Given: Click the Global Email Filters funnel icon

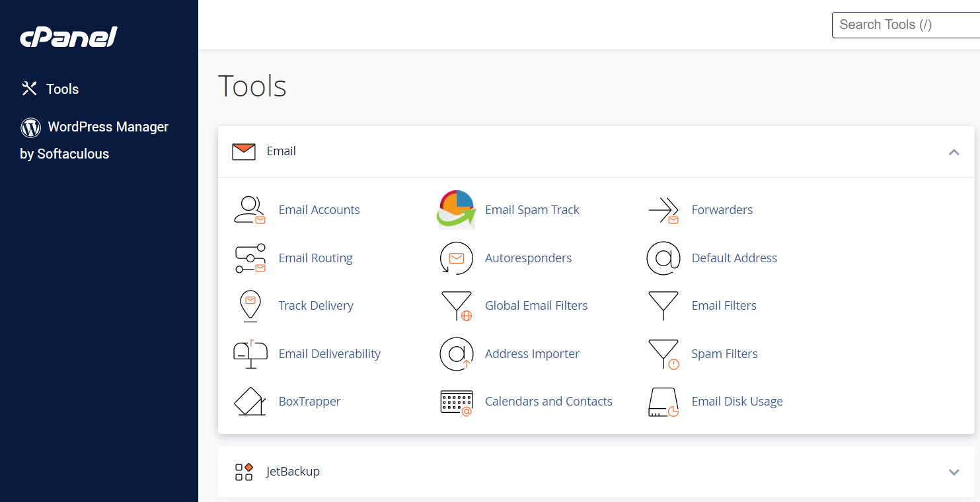Looking at the screenshot, I should pos(457,306).
